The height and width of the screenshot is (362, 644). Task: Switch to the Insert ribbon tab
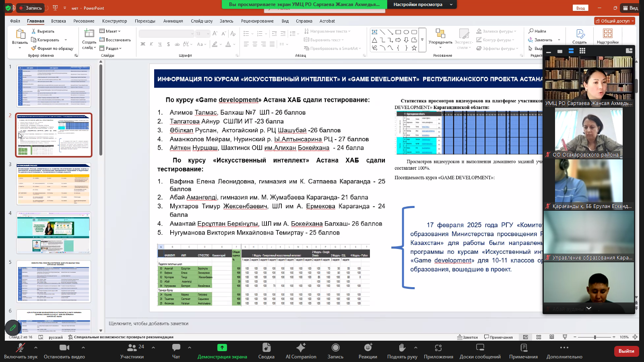point(58,21)
